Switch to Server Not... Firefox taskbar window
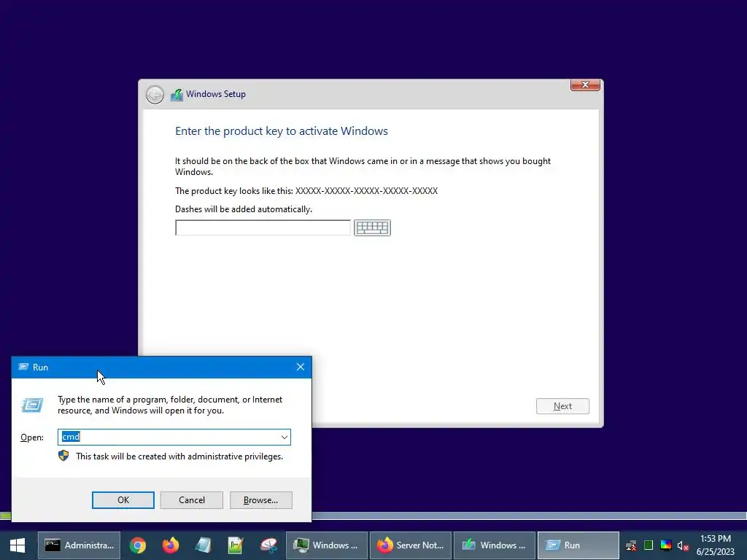Viewport: 747px width, 560px height. tap(411, 545)
